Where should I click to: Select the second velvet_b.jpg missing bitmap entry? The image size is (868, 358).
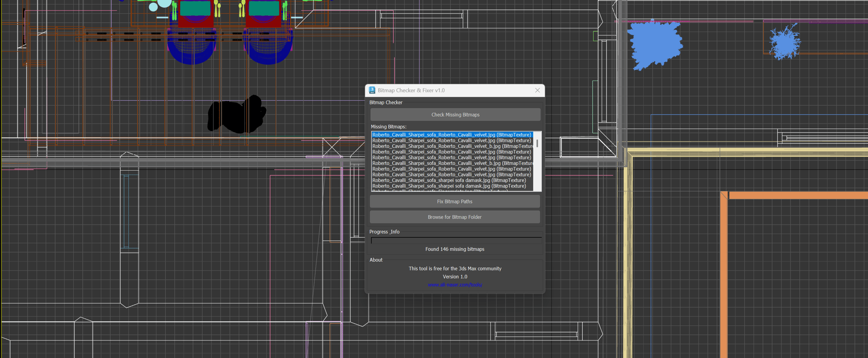(451, 163)
